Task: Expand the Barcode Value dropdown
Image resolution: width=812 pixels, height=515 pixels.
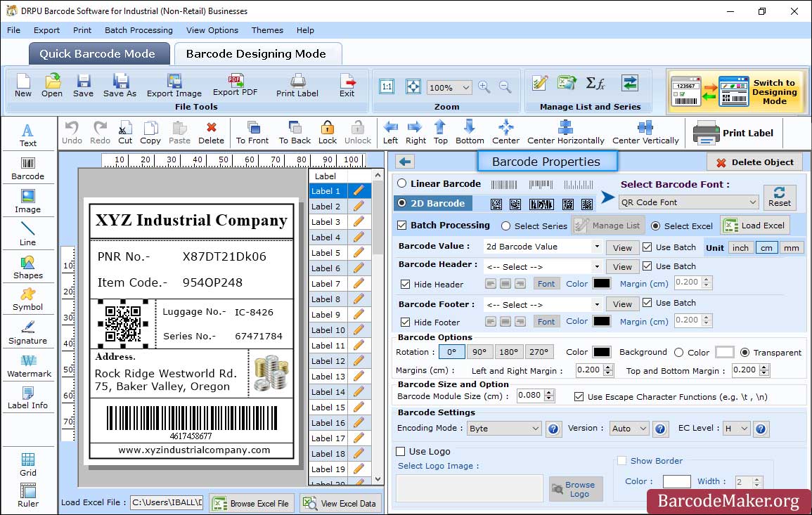Action: tap(597, 247)
